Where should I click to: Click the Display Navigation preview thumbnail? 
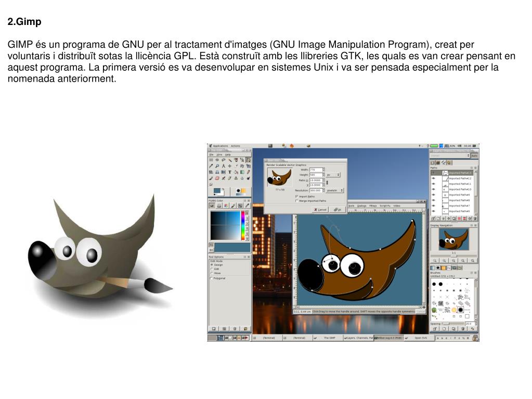(453, 239)
